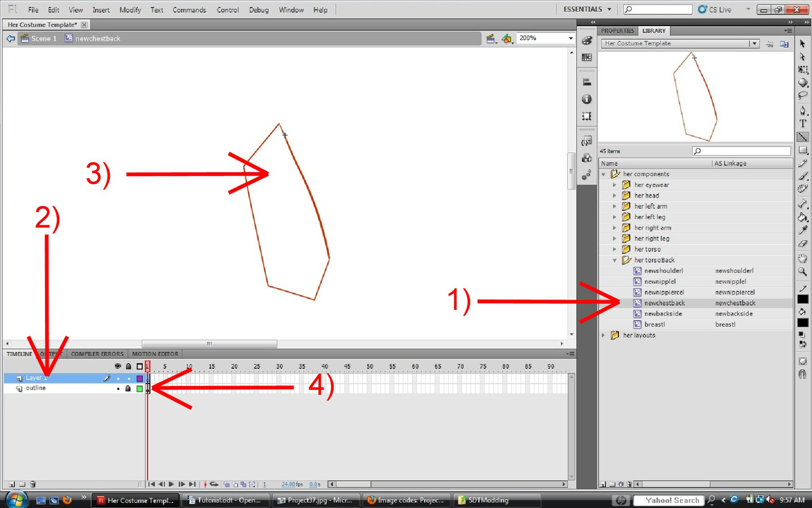Viewport: 812px width, 508px height.
Task: Open the Color panel palette icon
Action: pyautogui.click(x=587, y=41)
